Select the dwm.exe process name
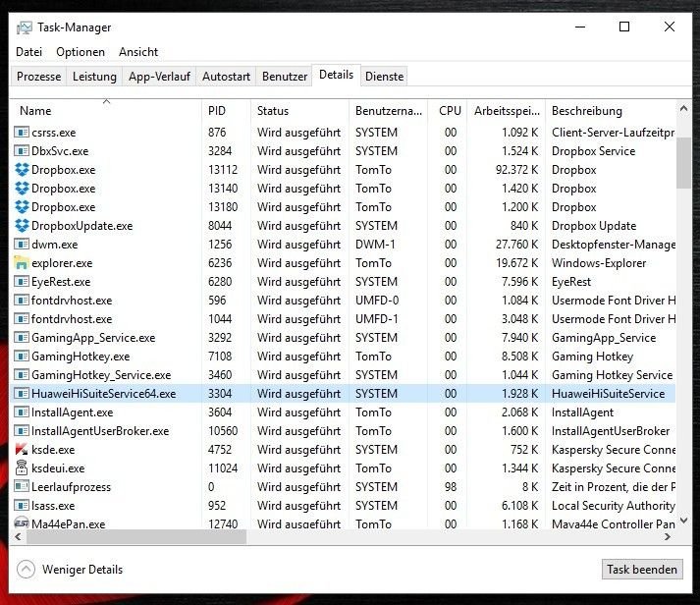The height and width of the screenshot is (605, 700). tap(54, 245)
